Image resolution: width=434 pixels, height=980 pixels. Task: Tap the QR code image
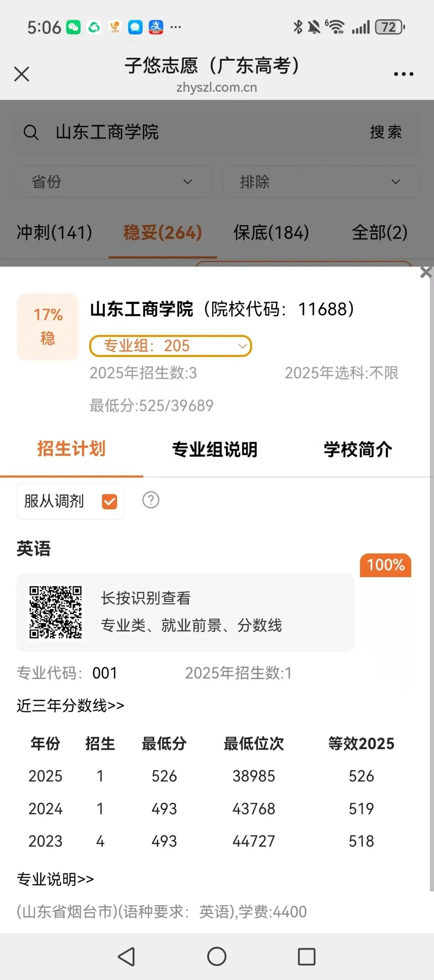55,612
